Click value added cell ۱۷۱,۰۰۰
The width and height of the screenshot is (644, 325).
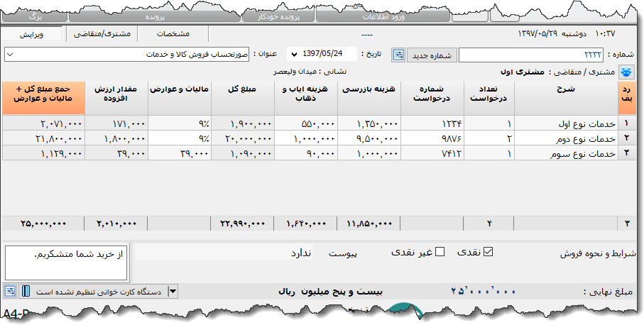116,123
